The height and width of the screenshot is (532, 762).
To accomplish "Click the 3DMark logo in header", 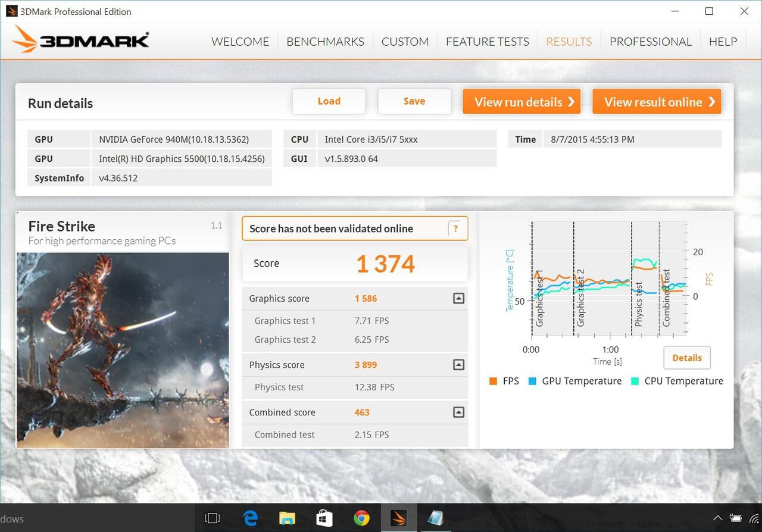I will [80, 40].
